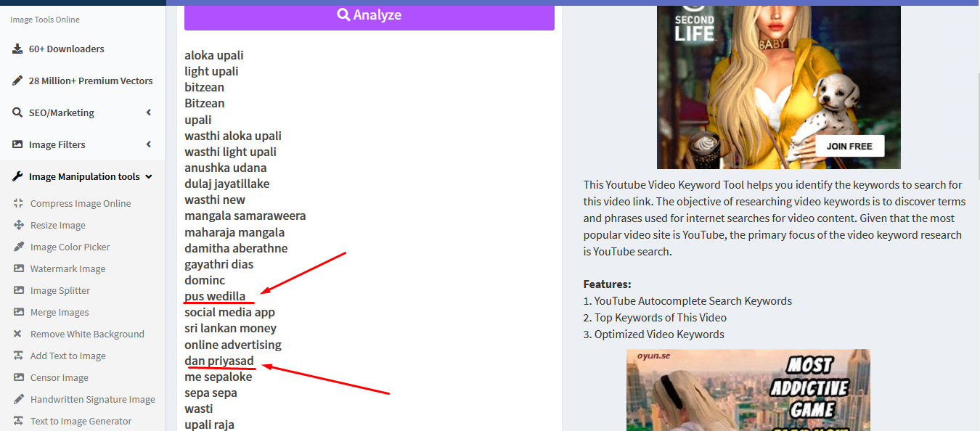Image resolution: width=980 pixels, height=431 pixels.
Task: Click keyword "social media app"
Action: [229, 312]
